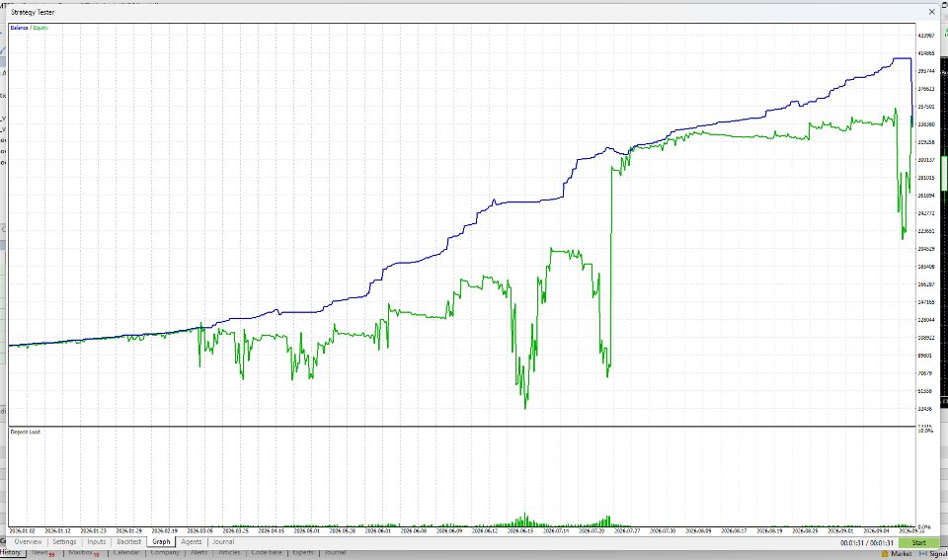Open the Company tab in the toolbox
This screenshot has width=948, height=560.
(x=165, y=553)
